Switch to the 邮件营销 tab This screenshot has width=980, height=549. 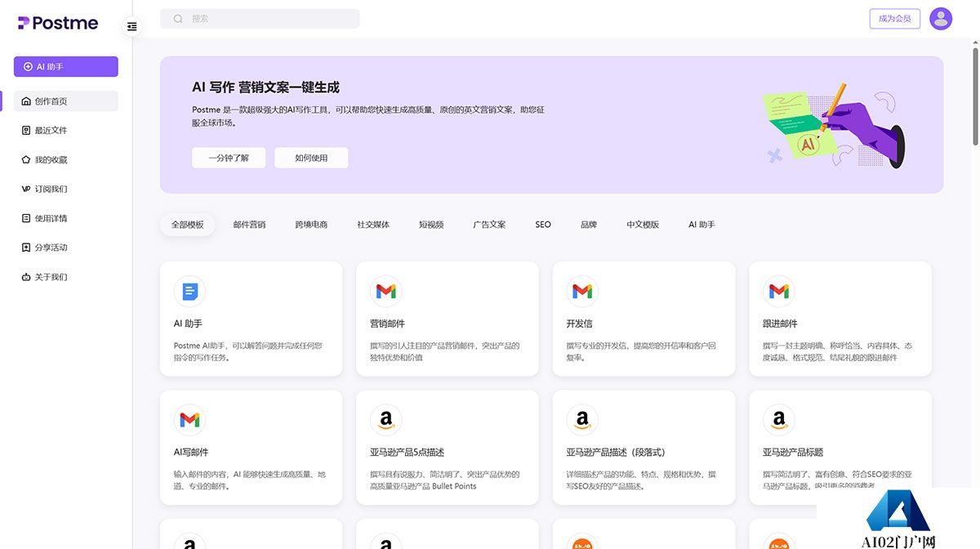click(x=249, y=225)
